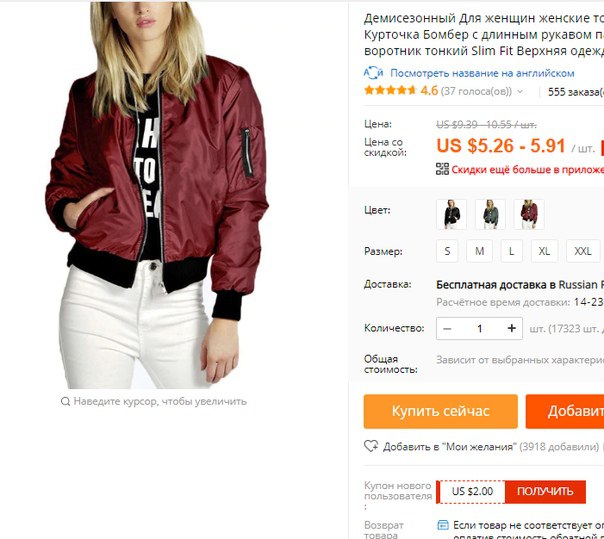Pick size L
The width and height of the screenshot is (604, 539).
512,251
